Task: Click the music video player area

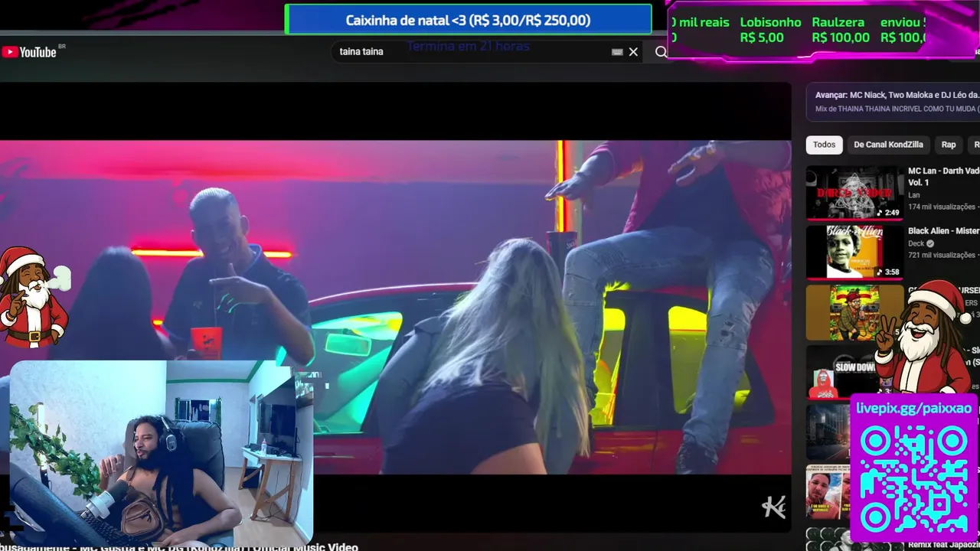Action: 395,306
